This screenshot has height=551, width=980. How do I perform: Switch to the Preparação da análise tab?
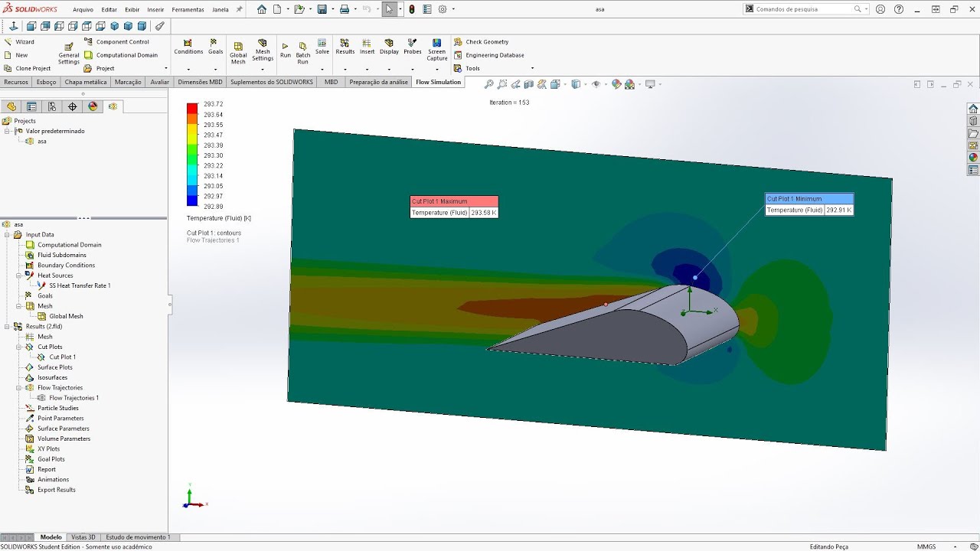point(378,82)
